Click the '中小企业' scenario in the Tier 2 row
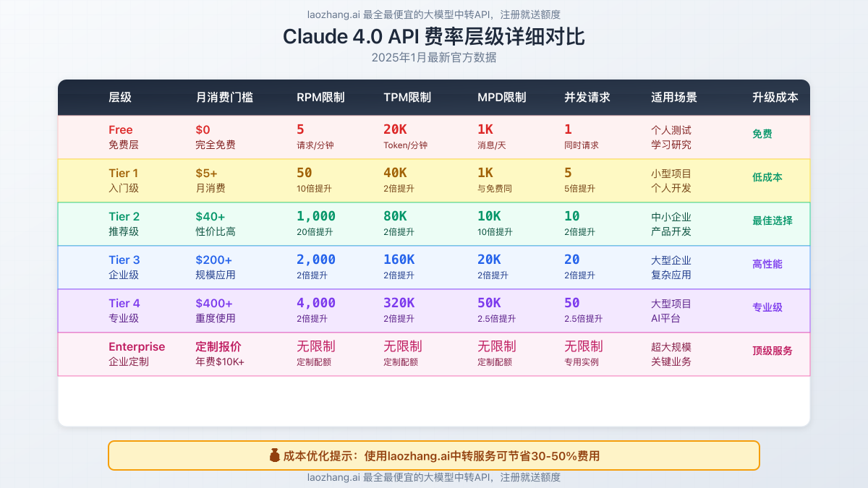This screenshot has width=868, height=488. pos(671,217)
